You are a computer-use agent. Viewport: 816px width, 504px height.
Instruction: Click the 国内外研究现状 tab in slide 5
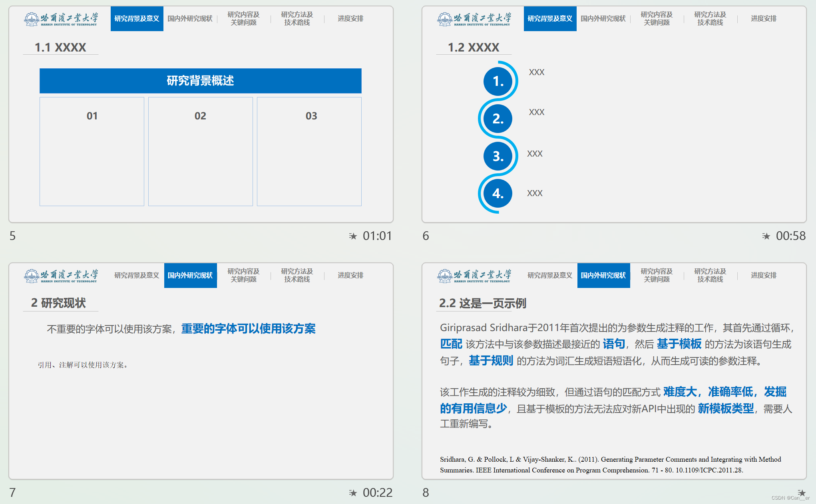pyautogui.click(x=190, y=19)
